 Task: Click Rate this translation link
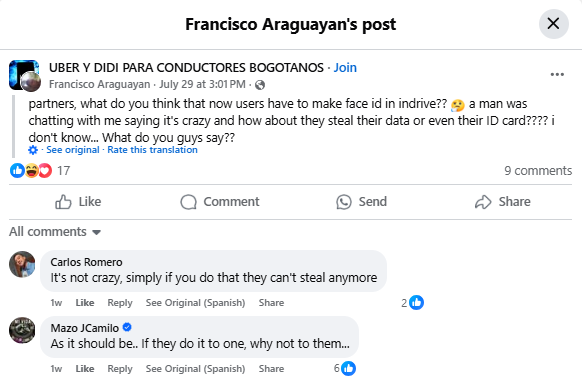tap(153, 150)
